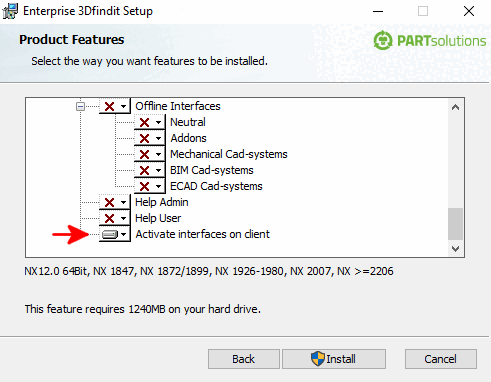Open Activate interfaces on client drive-icon dropdown
This screenshot has width=491, height=382.
(115, 234)
